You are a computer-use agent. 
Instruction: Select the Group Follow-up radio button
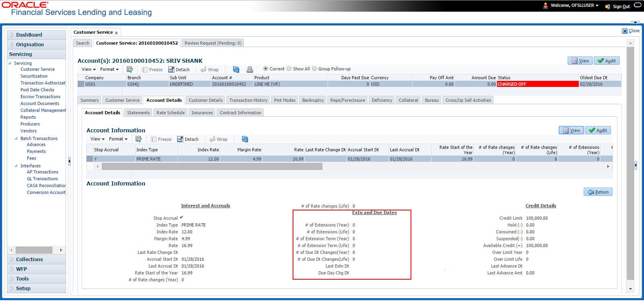pyautogui.click(x=314, y=68)
